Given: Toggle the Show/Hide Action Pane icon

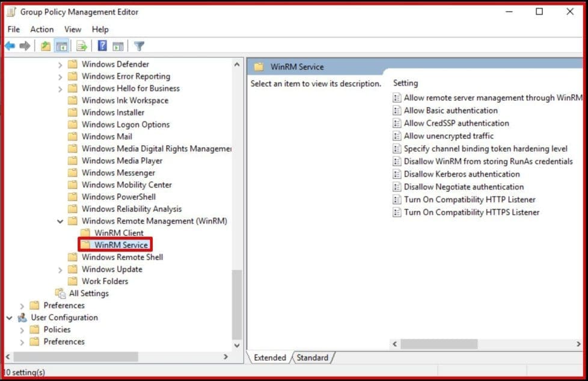Looking at the screenshot, I should tap(118, 46).
